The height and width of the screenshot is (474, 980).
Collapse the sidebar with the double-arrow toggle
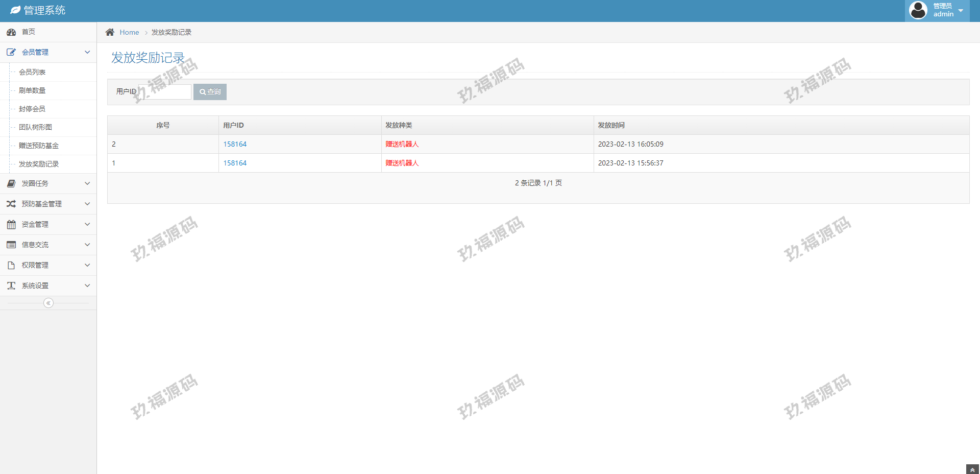click(x=48, y=303)
